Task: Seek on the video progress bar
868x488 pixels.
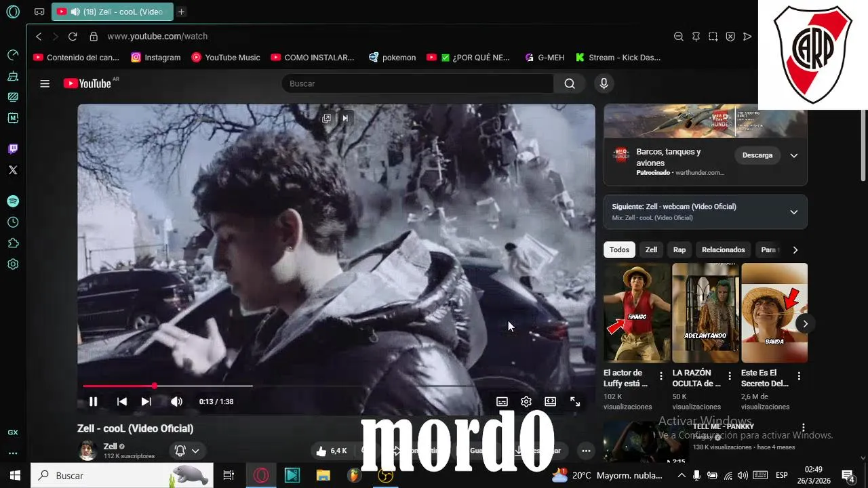Action: pos(336,386)
